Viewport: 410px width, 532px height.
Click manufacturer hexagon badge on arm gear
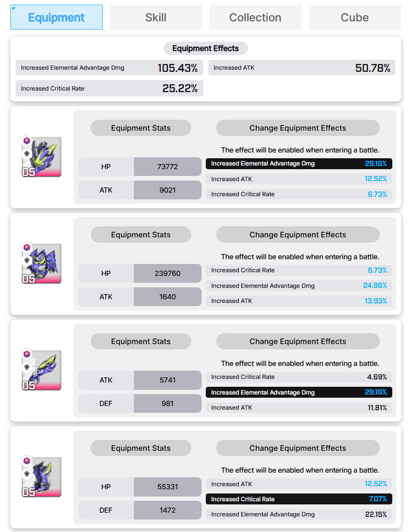click(27, 354)
